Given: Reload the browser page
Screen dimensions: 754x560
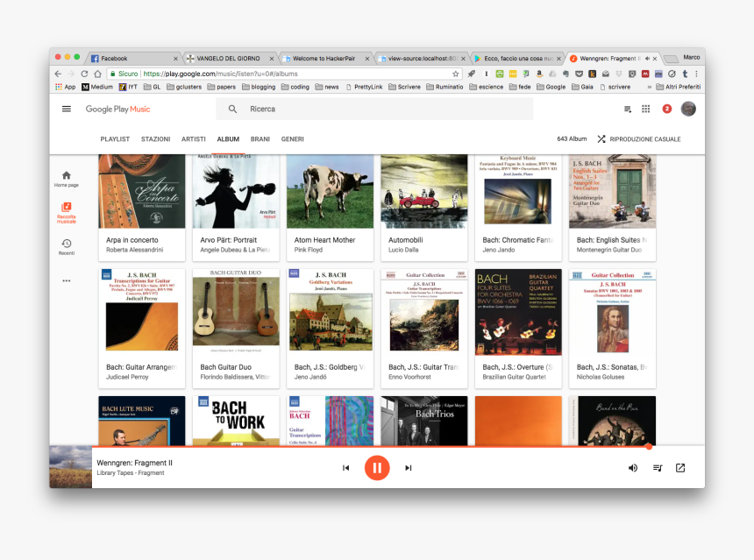Looking at the screenshot, I should 84,74.
